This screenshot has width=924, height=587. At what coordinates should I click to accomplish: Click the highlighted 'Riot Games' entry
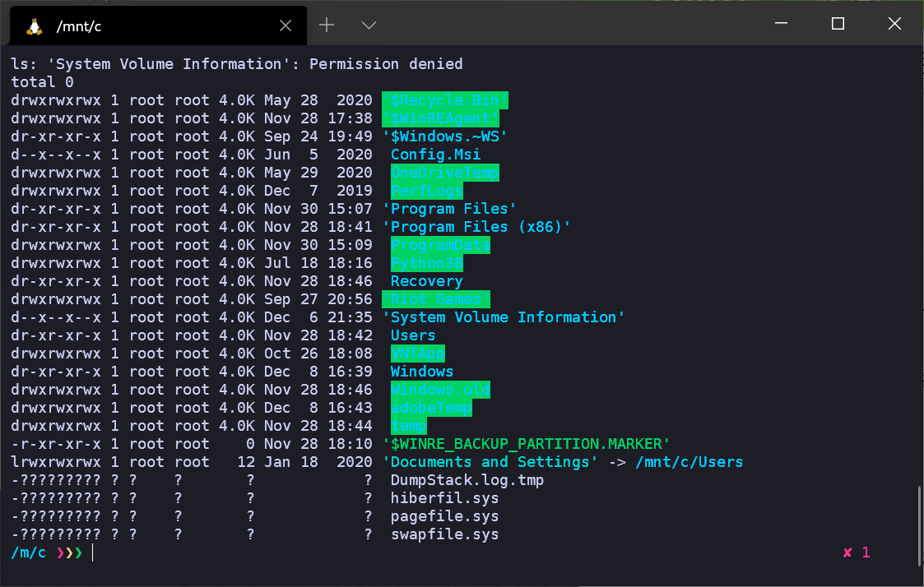click(x=436, y=299)
